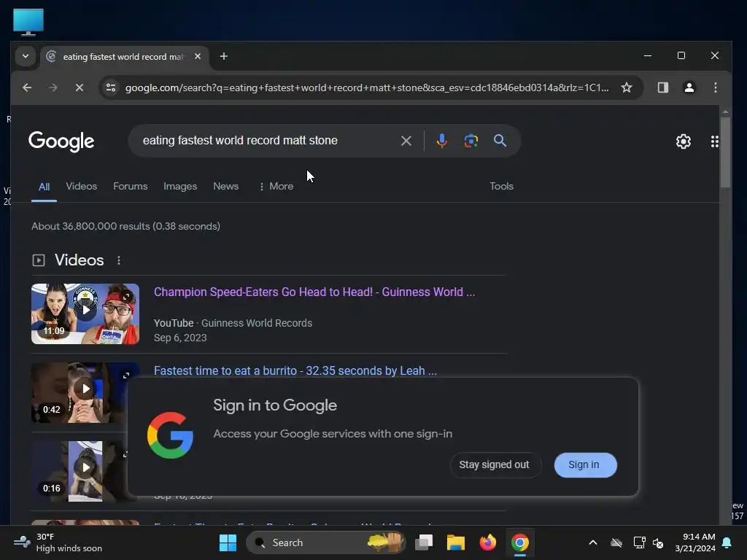
Task: Play the 0:42 burrito video thumbnail
Action: pyautogui.click(x=80, y=393)
